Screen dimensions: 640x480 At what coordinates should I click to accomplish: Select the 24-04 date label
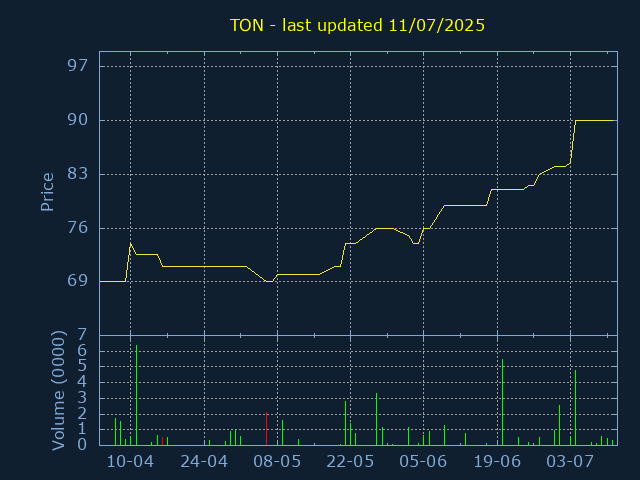(x=204, y=462)
